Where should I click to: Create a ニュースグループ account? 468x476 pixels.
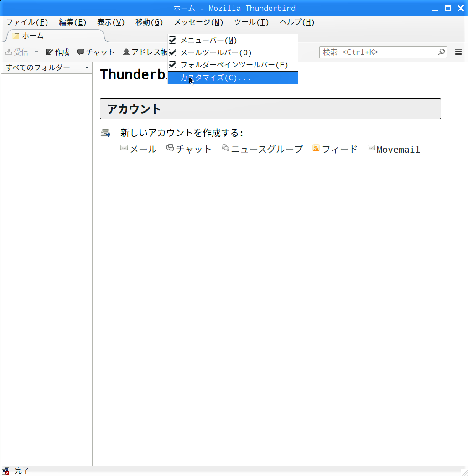click(x=267, y=149)
